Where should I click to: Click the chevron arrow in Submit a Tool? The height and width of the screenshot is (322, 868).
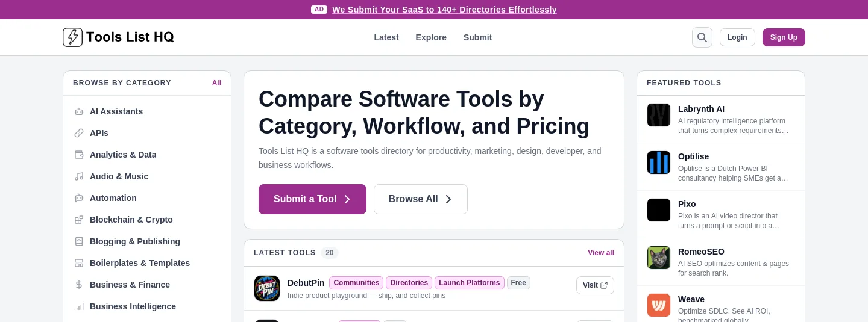pos(347,199)
